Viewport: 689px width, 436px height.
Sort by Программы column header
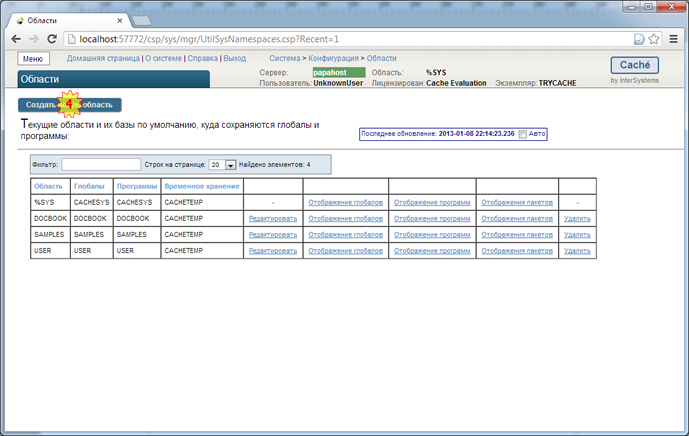[x=137, y=186]
